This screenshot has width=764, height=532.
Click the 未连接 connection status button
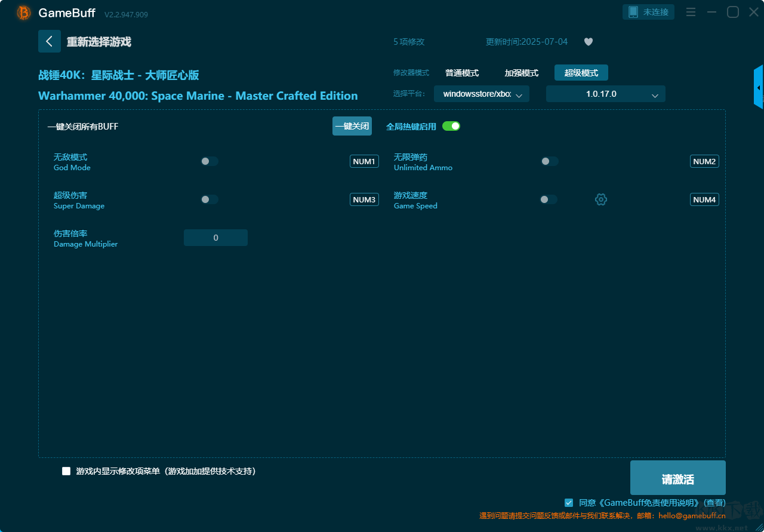[649, 12]
